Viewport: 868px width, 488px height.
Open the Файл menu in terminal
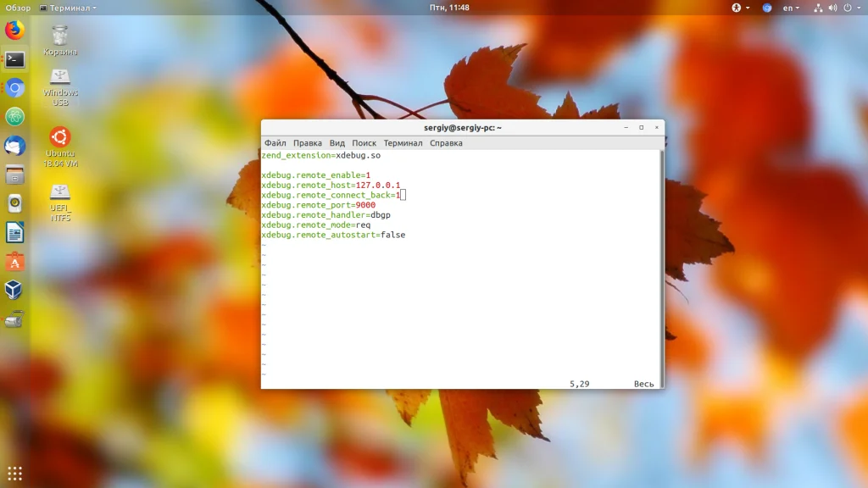pyautogui.click(x=275, y=143)
